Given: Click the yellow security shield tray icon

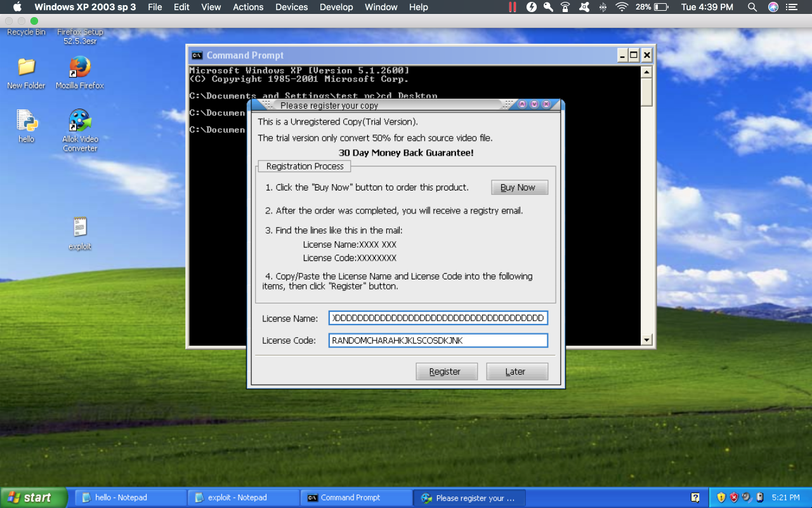Looking at the screenshot, I should pyautogui.click(x=721, y=497).
